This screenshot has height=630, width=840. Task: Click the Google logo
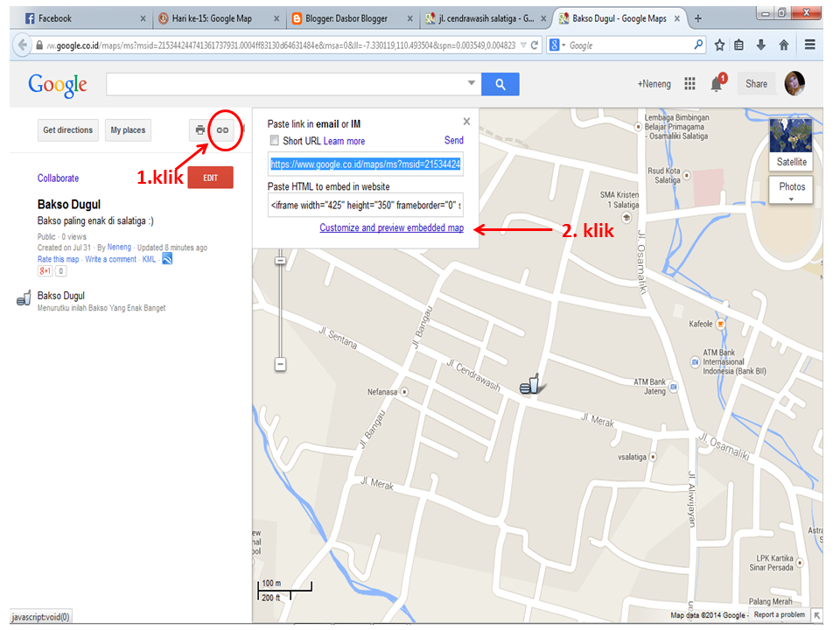58,85
